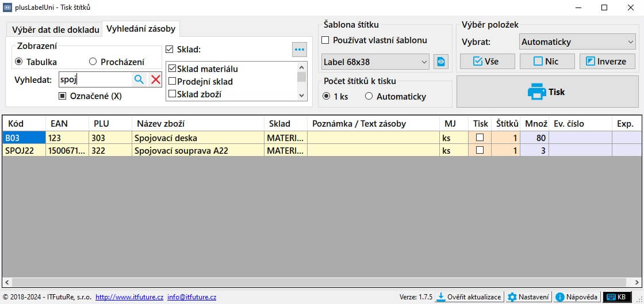Screen dimensions: 644x304
Task: Uncheck Sklad materiálu in warehouse list
Action: point(172,69)
